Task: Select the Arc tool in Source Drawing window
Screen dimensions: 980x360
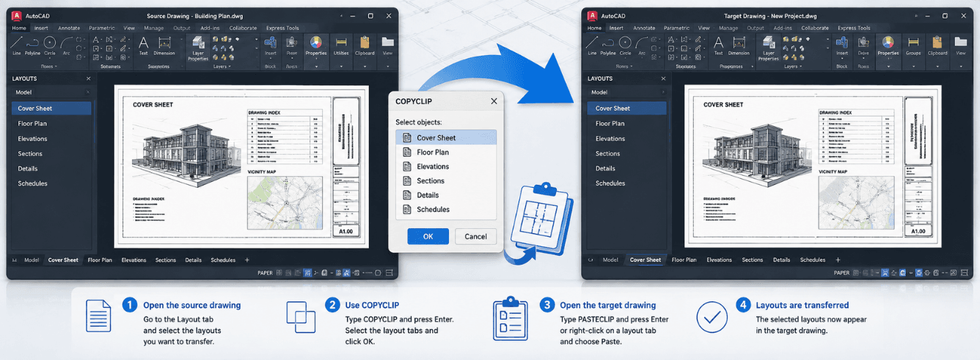Action: coord(65,45)
